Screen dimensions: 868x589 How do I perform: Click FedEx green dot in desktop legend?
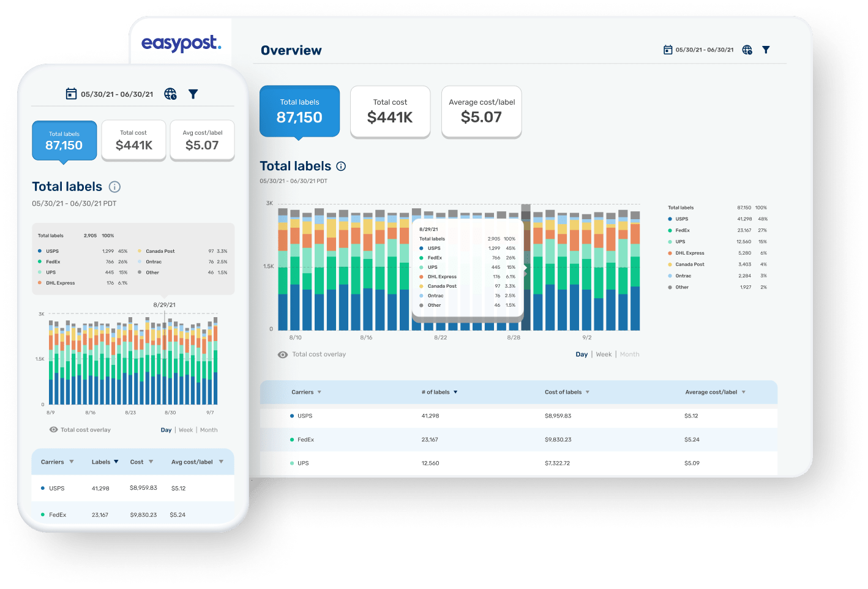click(x=670, y=231)
